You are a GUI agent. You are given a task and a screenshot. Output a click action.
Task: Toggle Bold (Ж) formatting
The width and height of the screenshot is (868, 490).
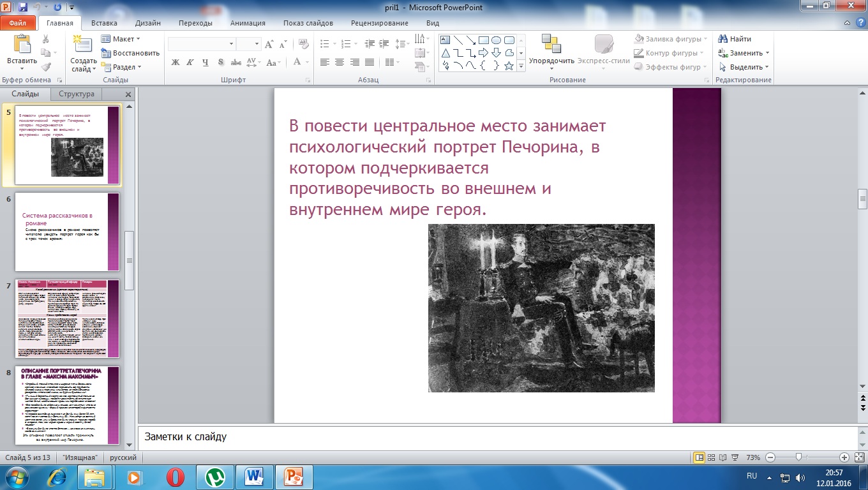click(x=176, y=63)
